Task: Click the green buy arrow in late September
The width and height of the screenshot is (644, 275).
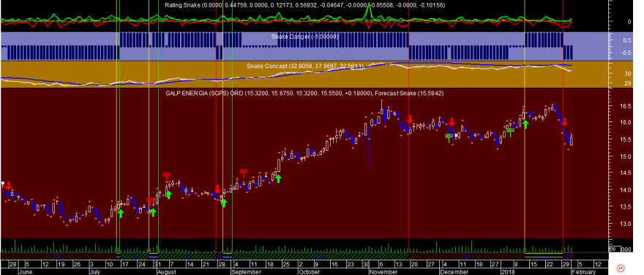Action: [x=279, y=178]
